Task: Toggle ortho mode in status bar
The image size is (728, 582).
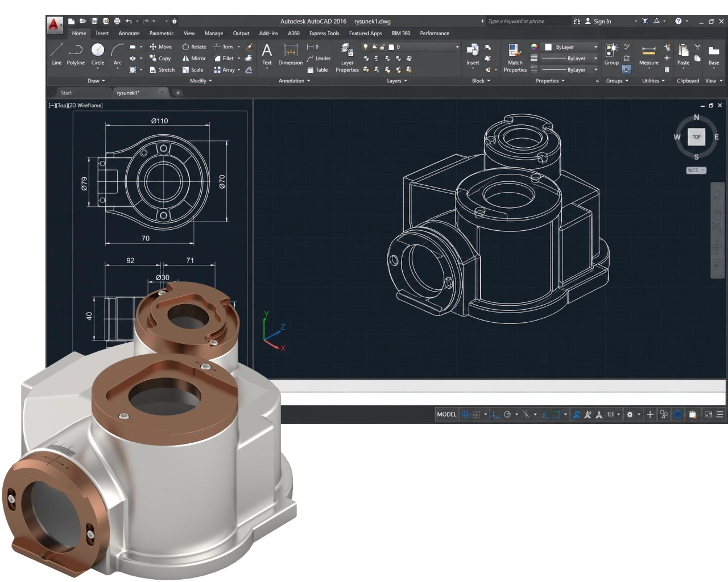Action: [x=496, y=414]
